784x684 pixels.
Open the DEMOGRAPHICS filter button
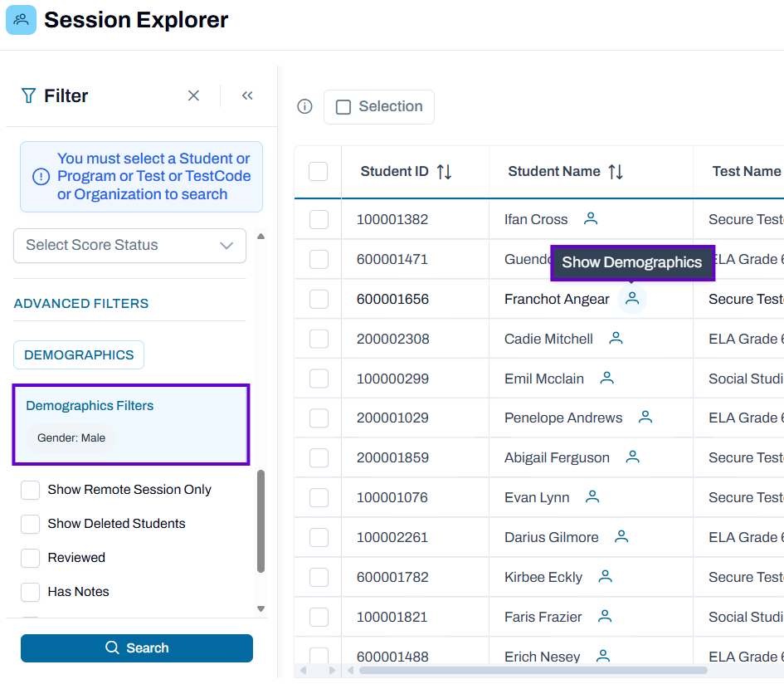tap(79, 354)
